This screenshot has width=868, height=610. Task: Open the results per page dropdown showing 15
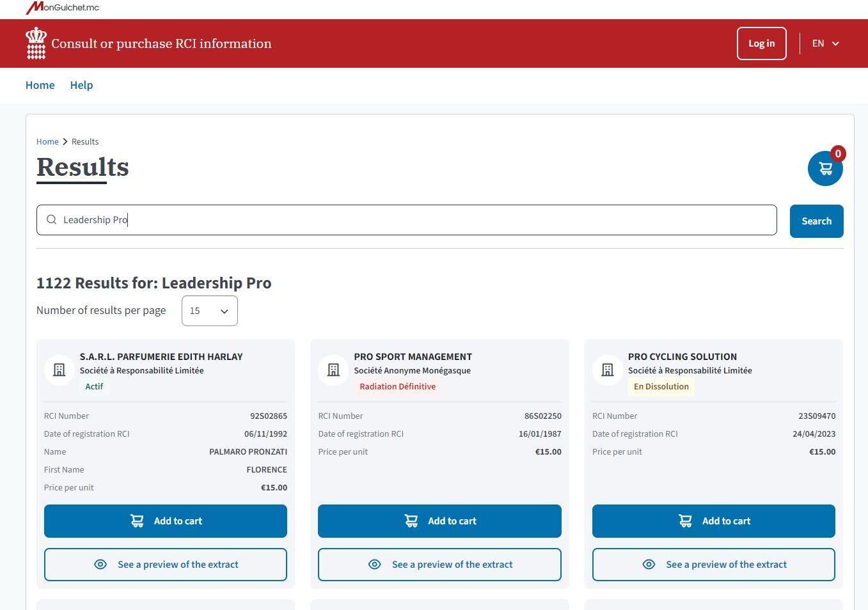point(210,311)
